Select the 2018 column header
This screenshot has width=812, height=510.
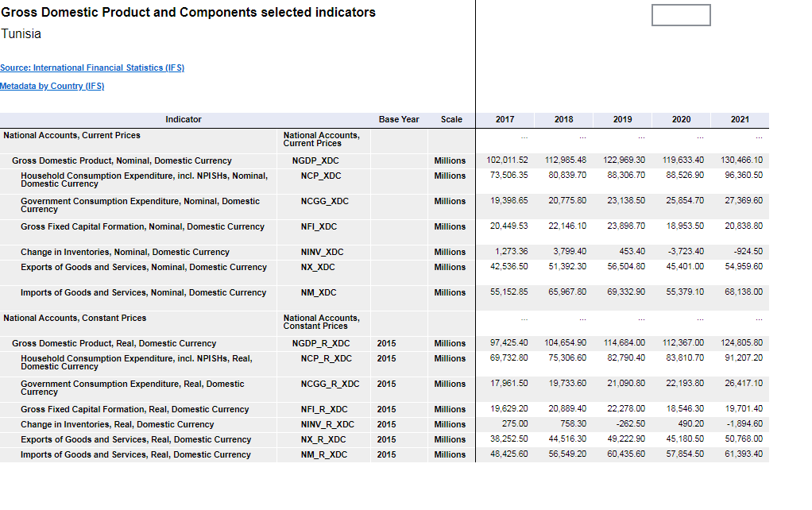pyautogui.click(x=563, y=119)
